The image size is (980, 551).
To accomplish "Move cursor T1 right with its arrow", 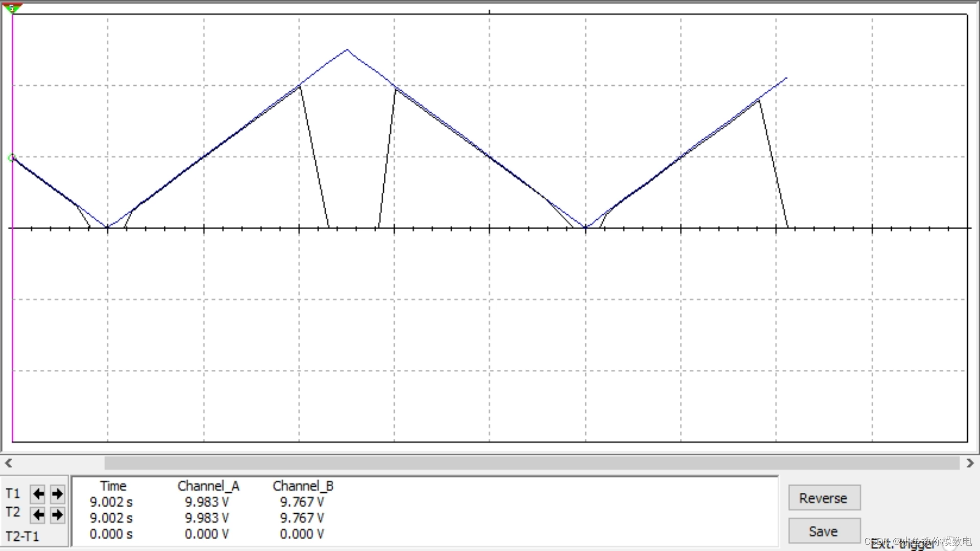I will tap(57, 494).
